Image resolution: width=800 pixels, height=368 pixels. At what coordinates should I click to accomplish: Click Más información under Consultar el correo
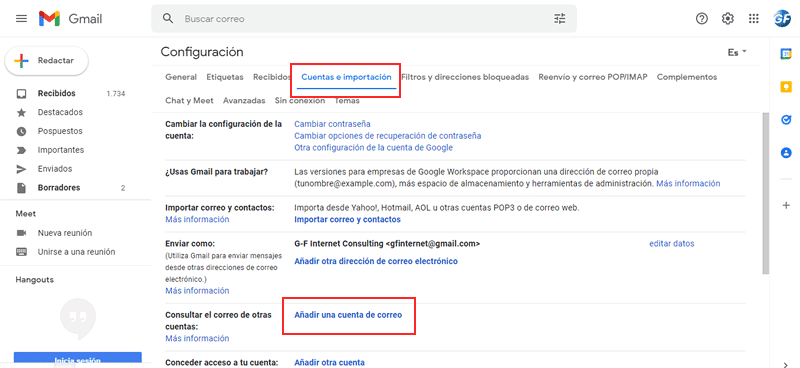197,338
